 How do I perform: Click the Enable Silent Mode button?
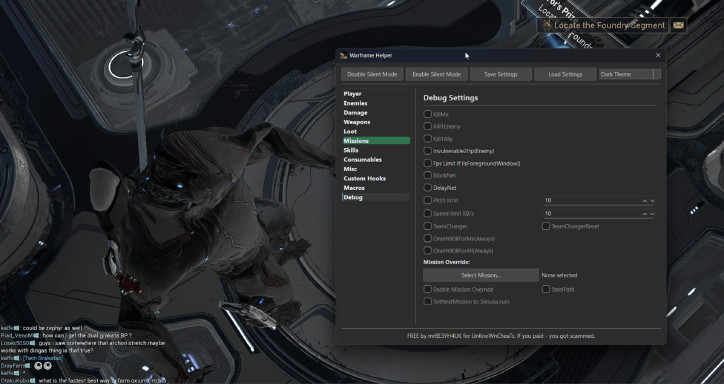click(x=437, y=74)
